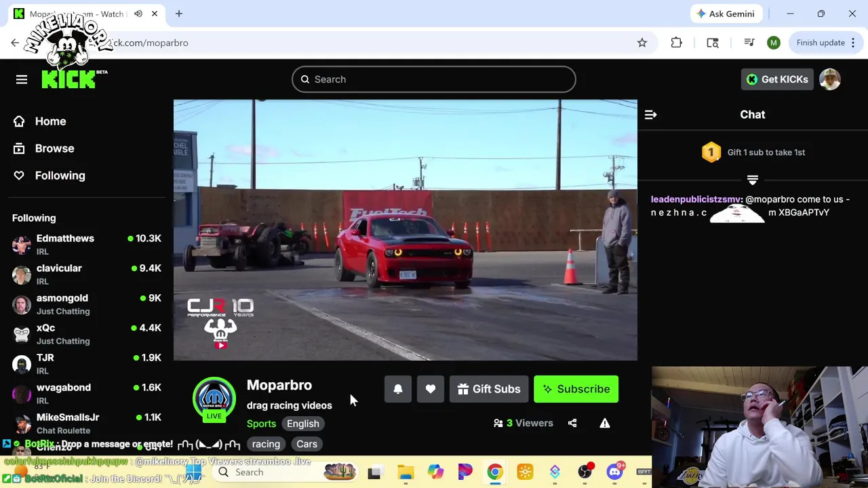This screenshot has height=488, width=868.
Task: Open Google Chrome from the taskbar
Action: pos(495,472)
